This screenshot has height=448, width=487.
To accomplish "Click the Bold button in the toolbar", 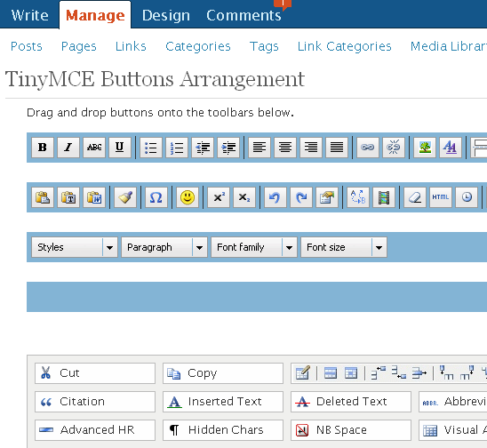I will (x=43, y=148).
